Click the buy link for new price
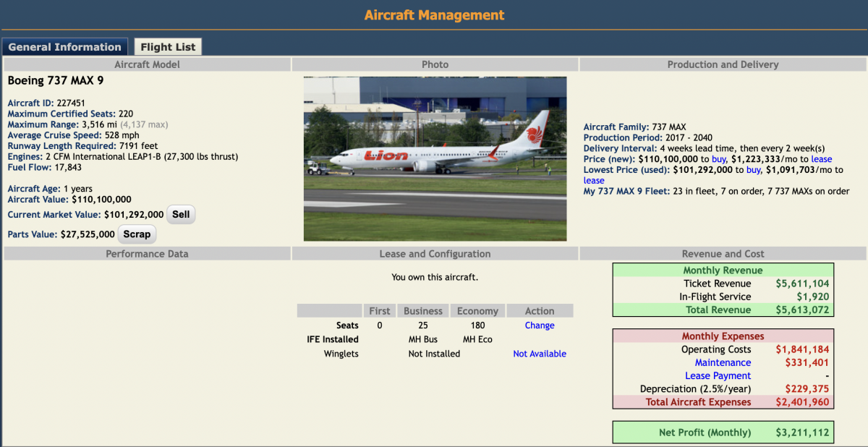The image size is (868, 447). pyautogui.click(x=719, y=159)
